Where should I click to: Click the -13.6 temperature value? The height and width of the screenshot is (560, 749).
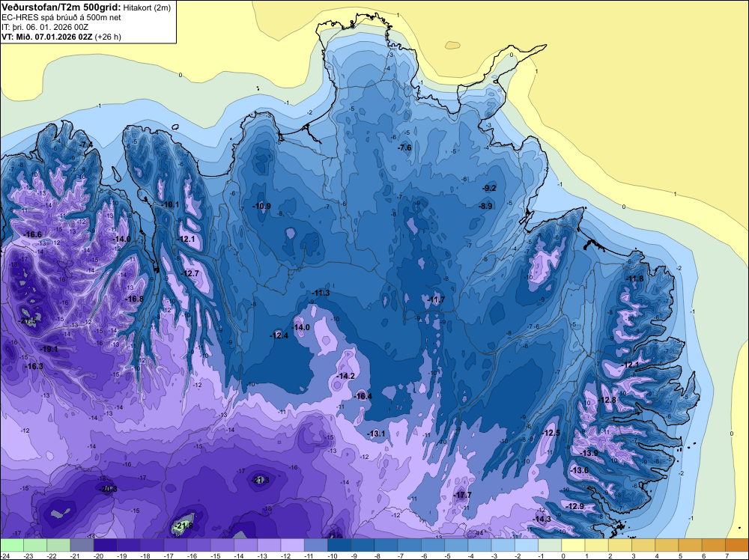580,470
